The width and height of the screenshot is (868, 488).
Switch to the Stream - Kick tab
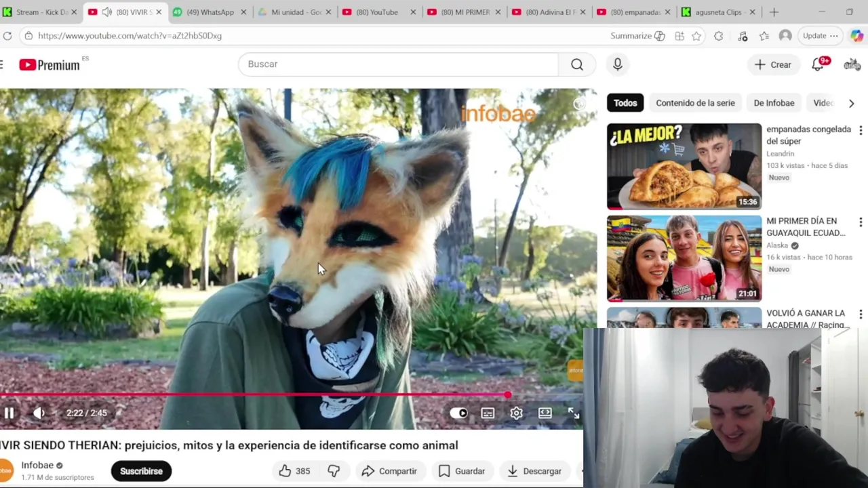[40, 12]
